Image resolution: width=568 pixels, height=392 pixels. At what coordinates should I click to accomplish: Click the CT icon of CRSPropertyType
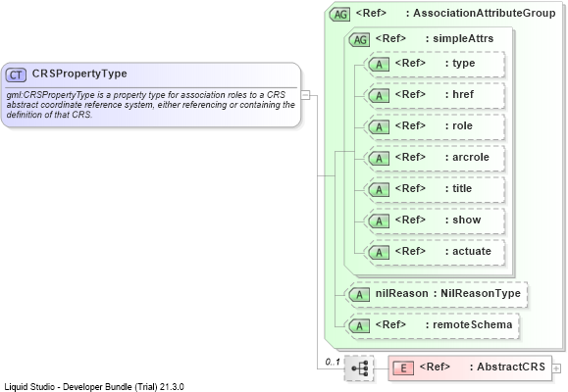16,74
